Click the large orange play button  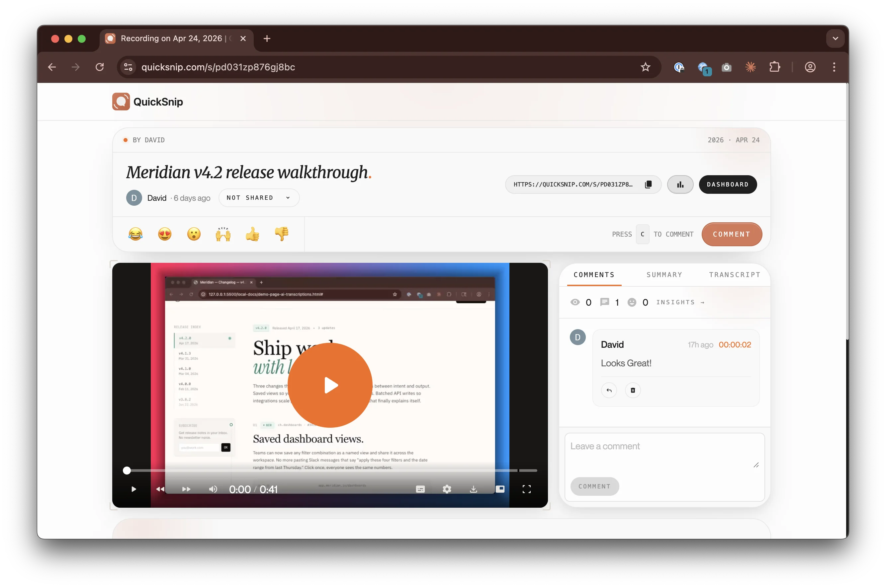pos(330,385)
